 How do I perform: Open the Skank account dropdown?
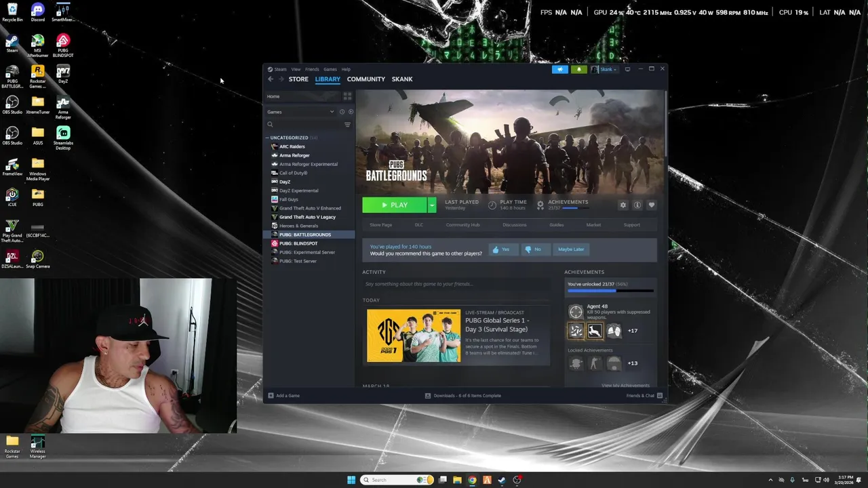(604, 69)
